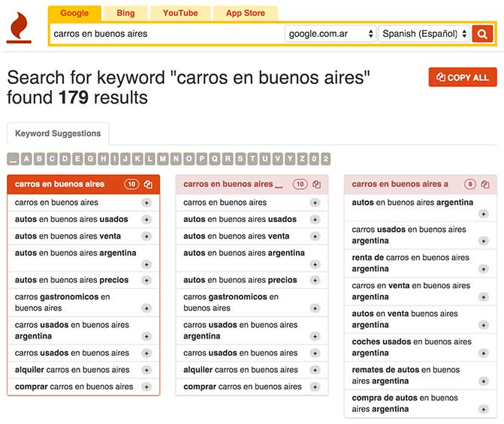Click the COPY ALL button

coord(463,77)
